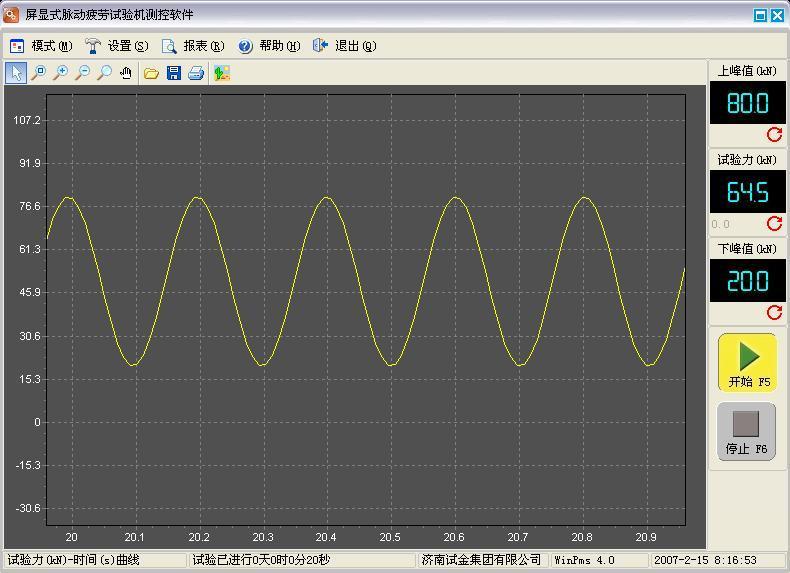Open the 报表(R) report menu
This screenshot has height=573, width=790.
click(x=193, y=46)
